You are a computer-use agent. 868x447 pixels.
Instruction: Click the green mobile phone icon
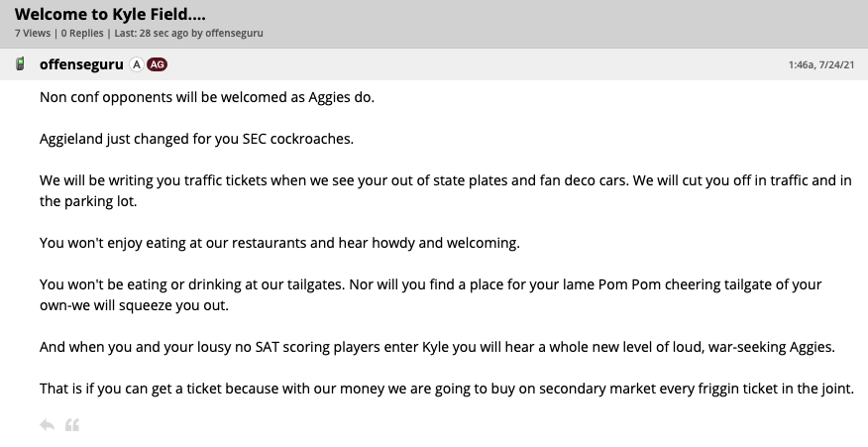[20, 64]
